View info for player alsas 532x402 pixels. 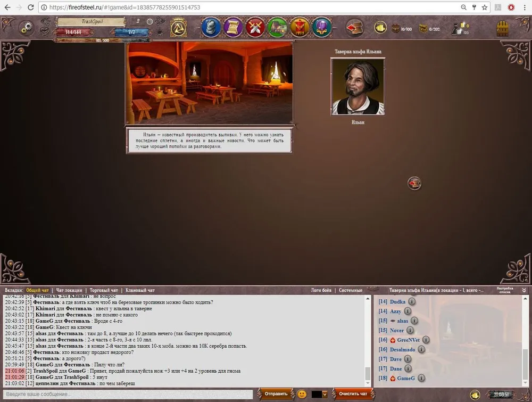pyautogui.click(x=414, y=321)
